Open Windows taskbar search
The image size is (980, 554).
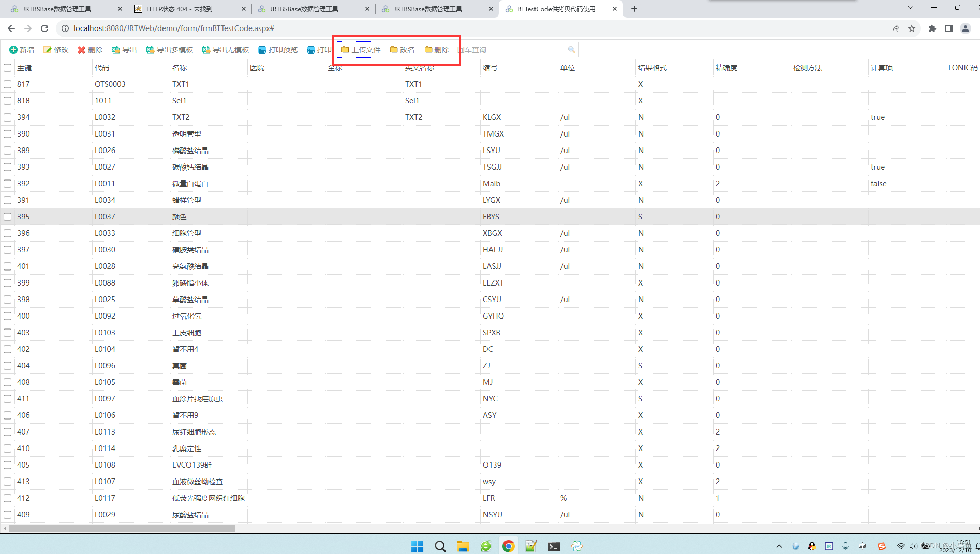(440, 546)
